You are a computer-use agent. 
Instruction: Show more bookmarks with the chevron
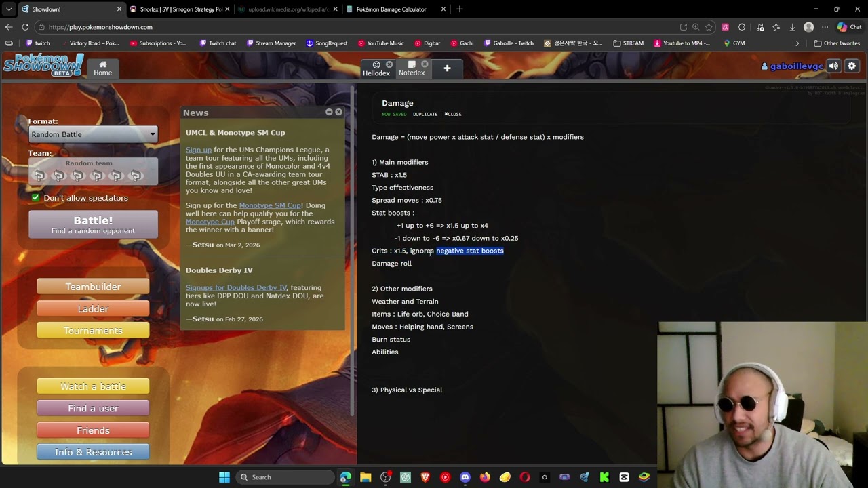coord(797,43)
